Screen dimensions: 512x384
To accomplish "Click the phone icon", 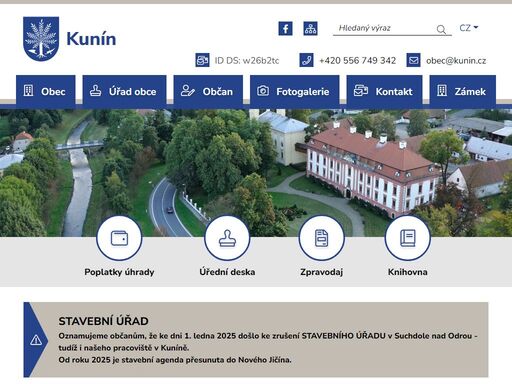I will click(x=306, y=60).
